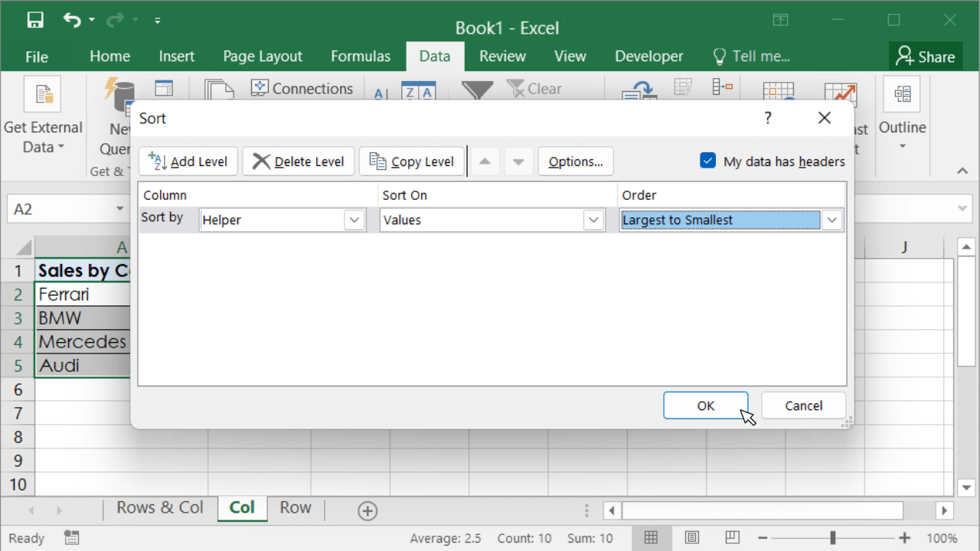Click the Outline icon in ribbon
The width and height of the screenshot is (980, 551).
click(902, 95)
